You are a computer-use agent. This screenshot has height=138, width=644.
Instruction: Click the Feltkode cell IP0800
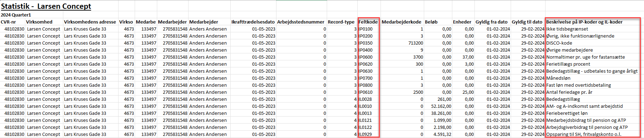pos(365,85)
